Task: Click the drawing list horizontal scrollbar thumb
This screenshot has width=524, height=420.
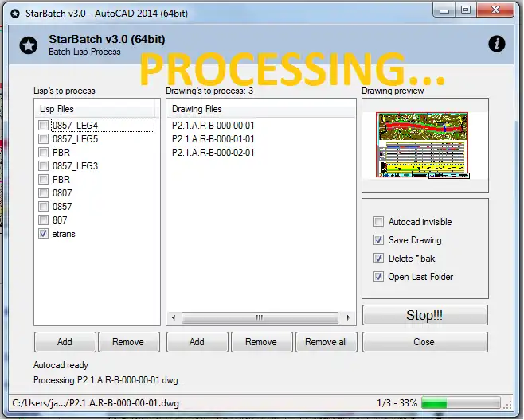Action: click(x=260, y=317)
